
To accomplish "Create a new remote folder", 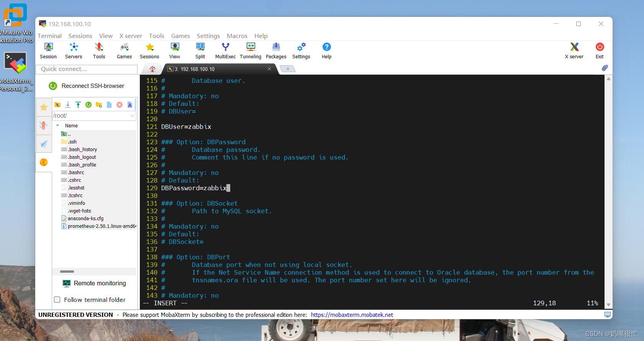I will click(99, 105).
